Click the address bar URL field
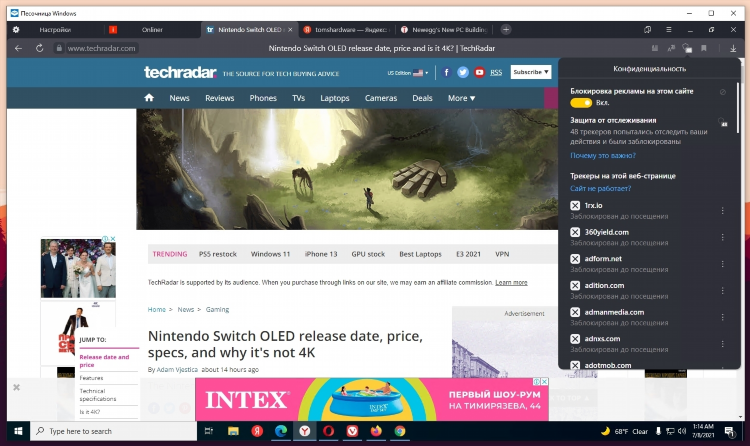The image size is (750, 446). coord(102,48)
